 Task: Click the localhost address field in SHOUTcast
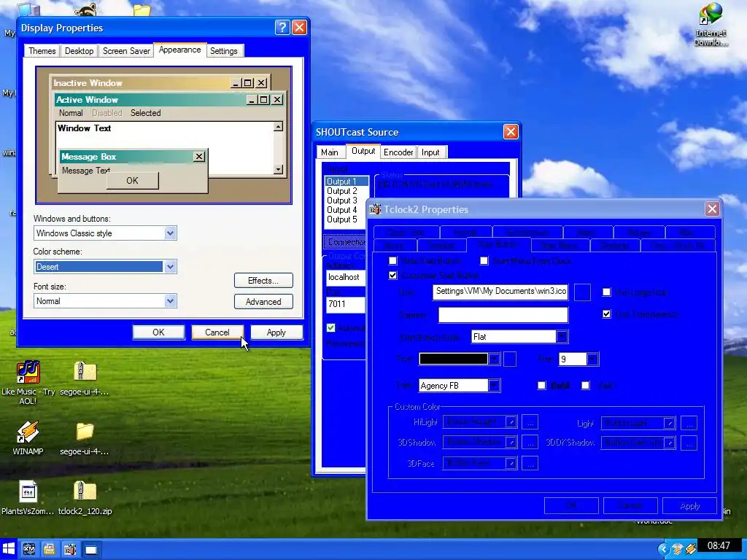pos(345,277)
